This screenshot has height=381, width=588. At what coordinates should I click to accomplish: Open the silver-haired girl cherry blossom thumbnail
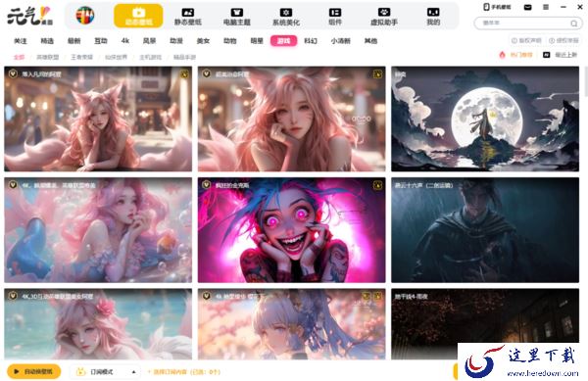[x=291, y=324]
